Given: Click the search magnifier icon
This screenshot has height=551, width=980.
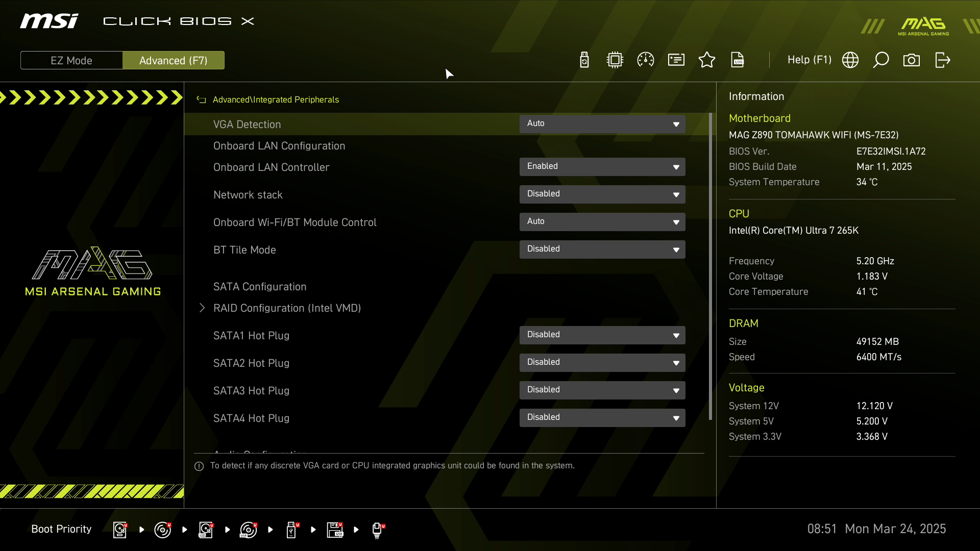Looking at the screenshot, I should point(881,60).
